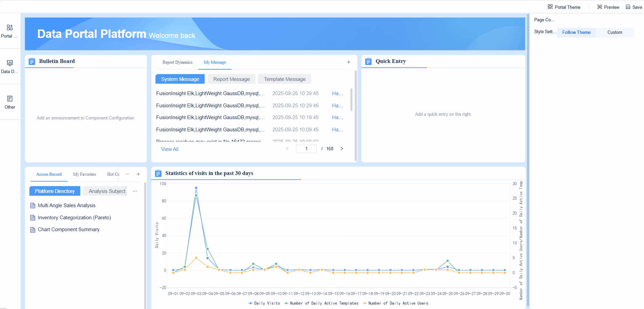The image size is (644, 309).
Task: Switch to My Message tab
Action: click(215, 62)
